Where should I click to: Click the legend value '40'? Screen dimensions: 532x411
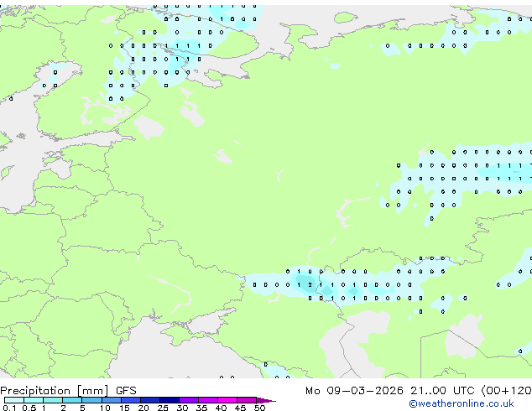tap(221, 408)
